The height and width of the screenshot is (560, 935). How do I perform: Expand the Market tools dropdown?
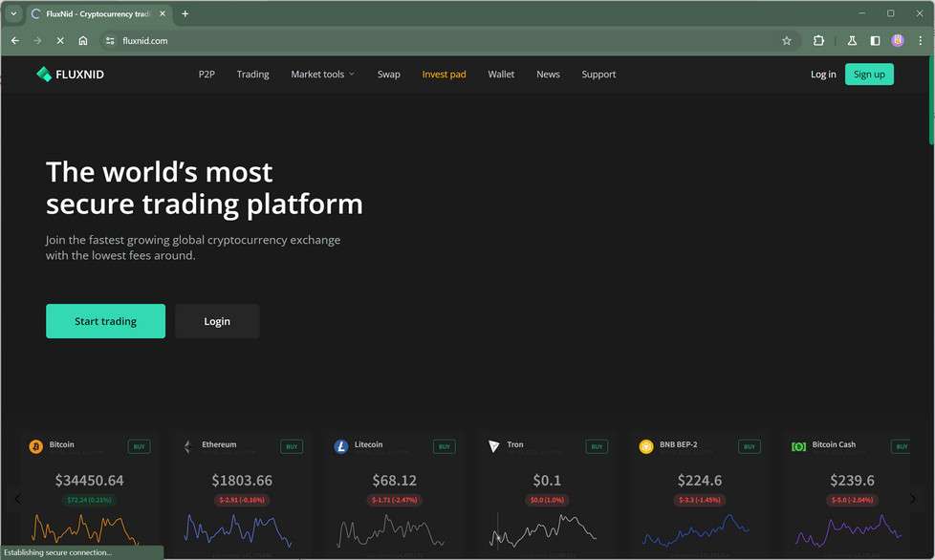322,75
